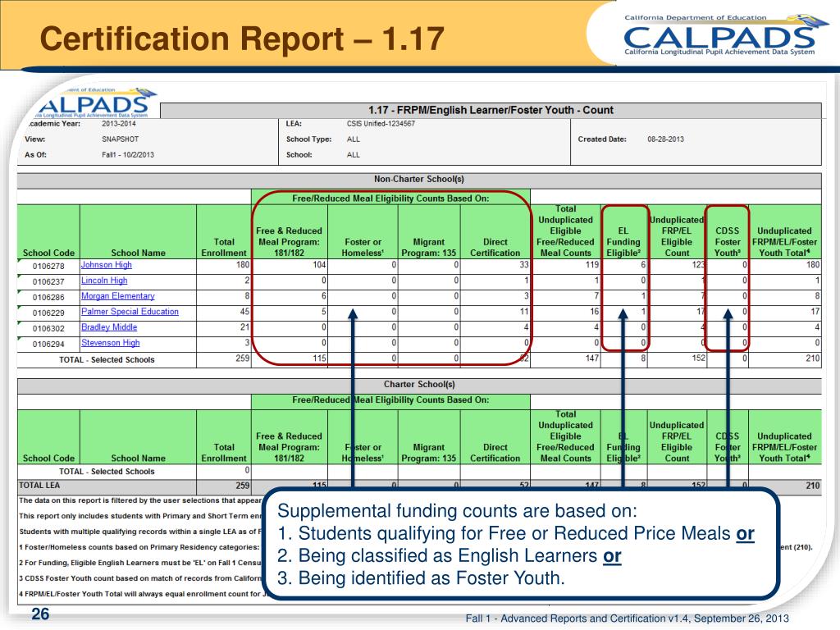The width and height of the screenshot is (840, 630).
Task: Click the SNAPSHOT view value
Action: [x=120, y=139]
